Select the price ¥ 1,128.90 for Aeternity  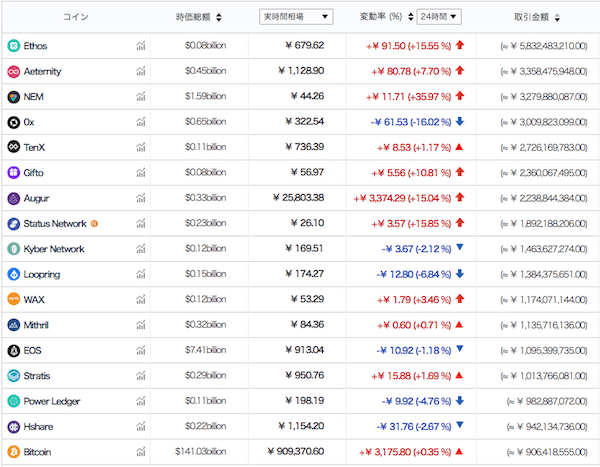point(301,71)
